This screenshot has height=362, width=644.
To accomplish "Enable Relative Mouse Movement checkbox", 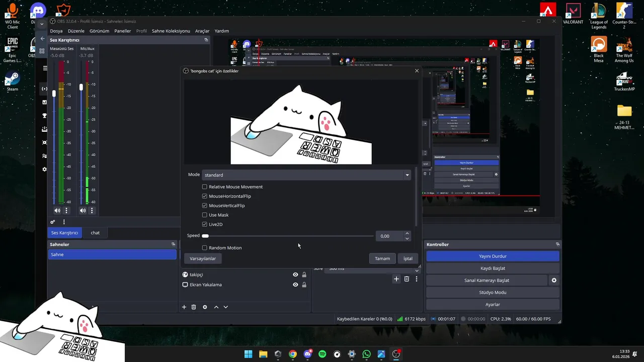I will click(205, 187).
